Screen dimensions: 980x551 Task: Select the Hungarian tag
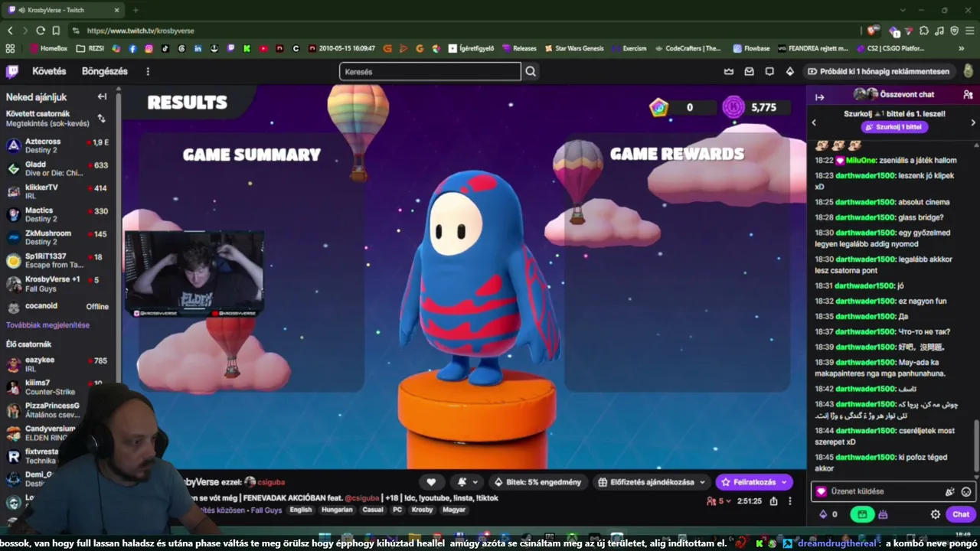tap(337, 510)
